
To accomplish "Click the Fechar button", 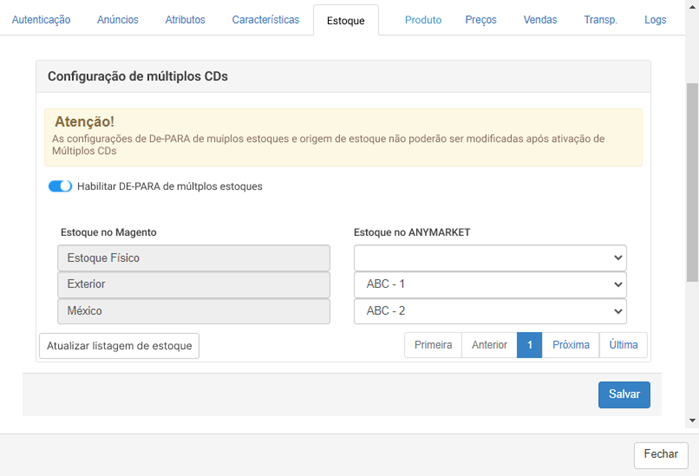I will click(661, 454).
